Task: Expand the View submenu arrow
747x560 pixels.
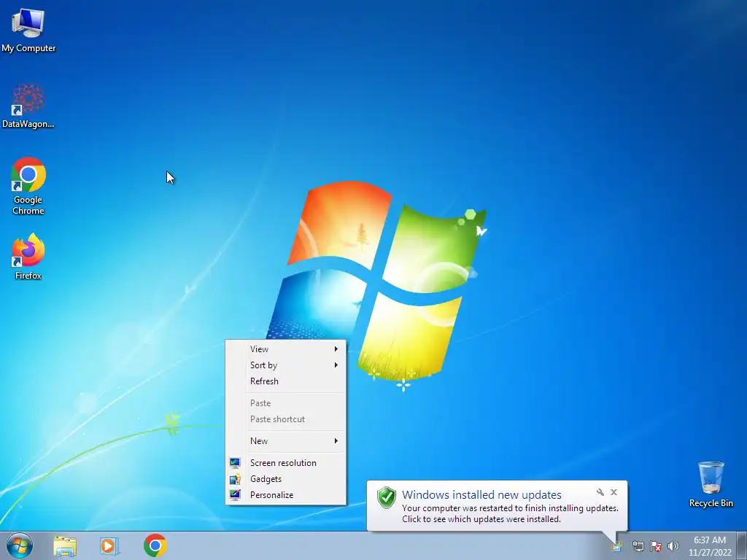Action: coord(336,349)
